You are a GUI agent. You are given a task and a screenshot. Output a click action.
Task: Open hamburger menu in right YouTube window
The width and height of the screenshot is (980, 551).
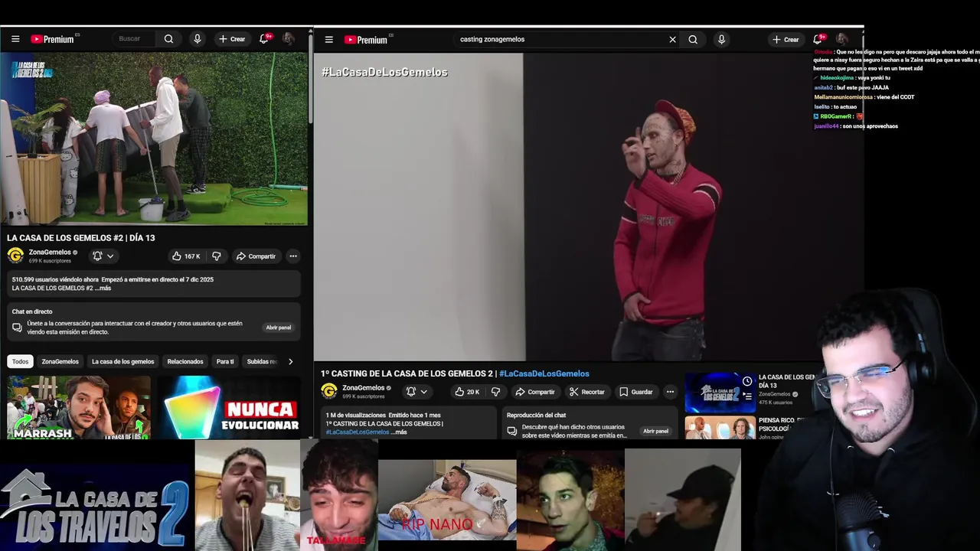click(329, 40)
